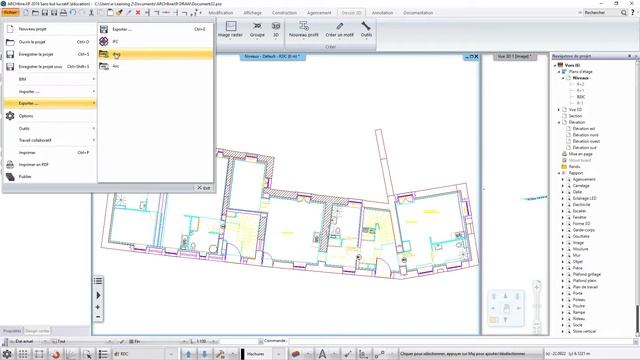Open the Importer submenu
Viewport: 640px width, 360px height.
click(51, 91)
